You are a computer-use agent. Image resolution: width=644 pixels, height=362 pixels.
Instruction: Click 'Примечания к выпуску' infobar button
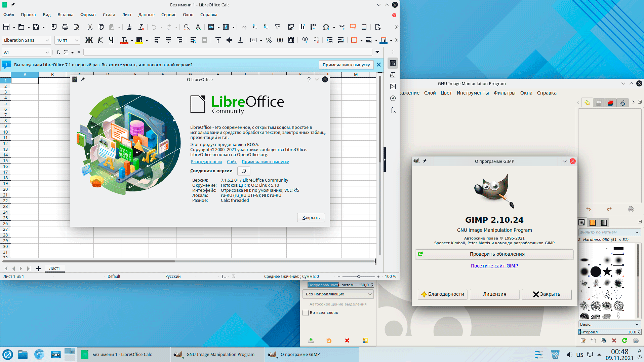pyautogui.click(x=346, y=65)
